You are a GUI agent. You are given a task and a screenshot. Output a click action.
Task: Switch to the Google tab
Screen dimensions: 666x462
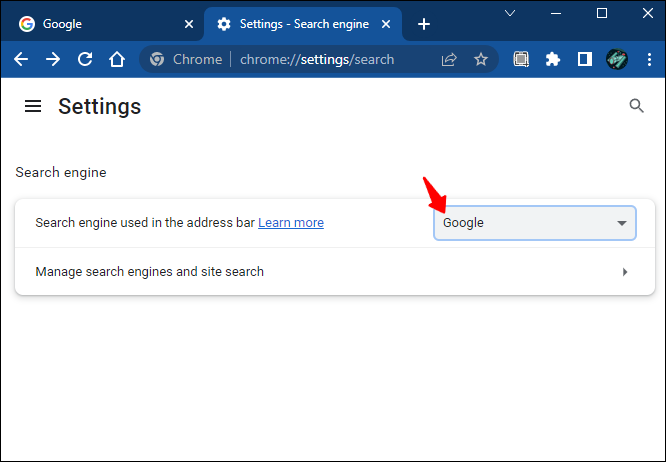(x=102, y=24)
